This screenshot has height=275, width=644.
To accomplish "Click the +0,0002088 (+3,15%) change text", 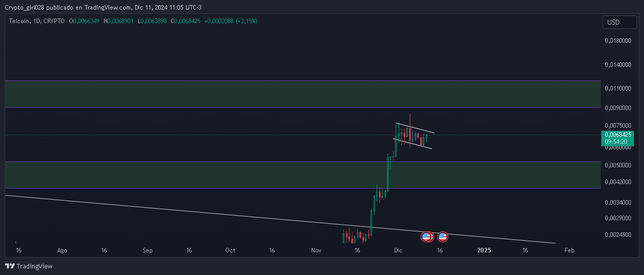I will pos(231,21).
